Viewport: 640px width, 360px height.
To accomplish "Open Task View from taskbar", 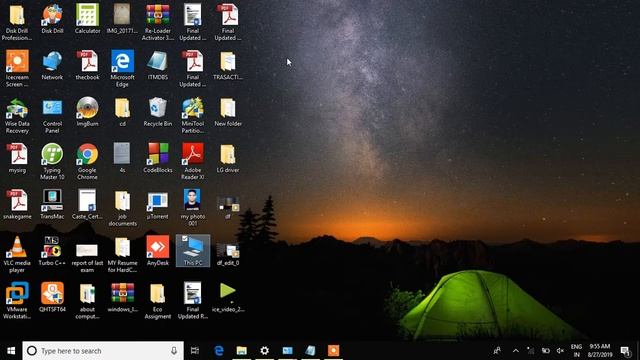I will [195, 351].
